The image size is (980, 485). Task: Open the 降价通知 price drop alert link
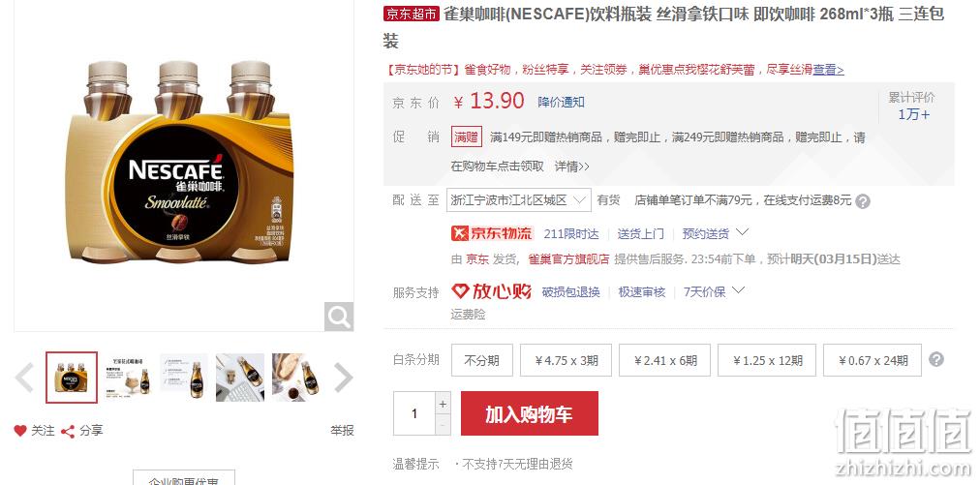point(562,102)
